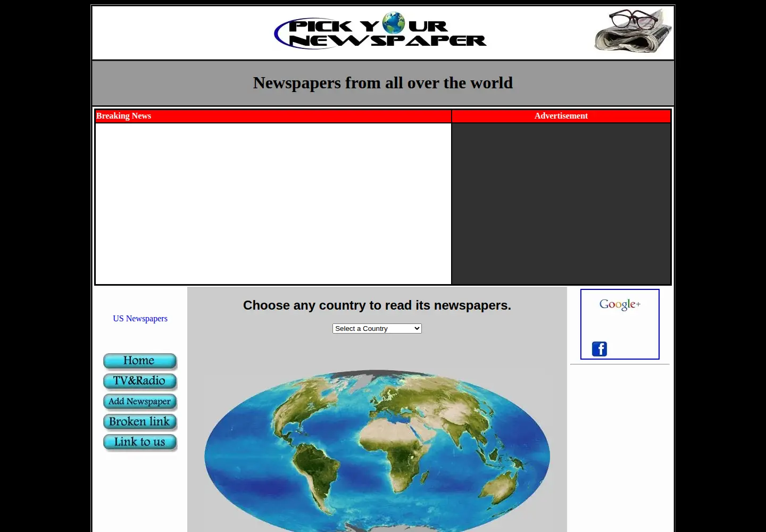The image size is (766, 532).
Task: Open the TV&Radio section
Action: tap(140, 381)
